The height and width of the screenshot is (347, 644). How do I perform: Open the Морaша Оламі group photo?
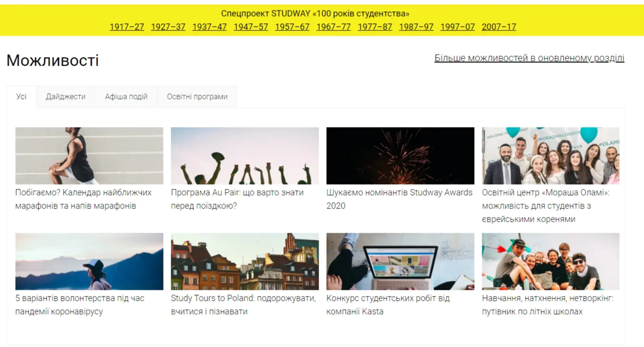tap(550, 156)
